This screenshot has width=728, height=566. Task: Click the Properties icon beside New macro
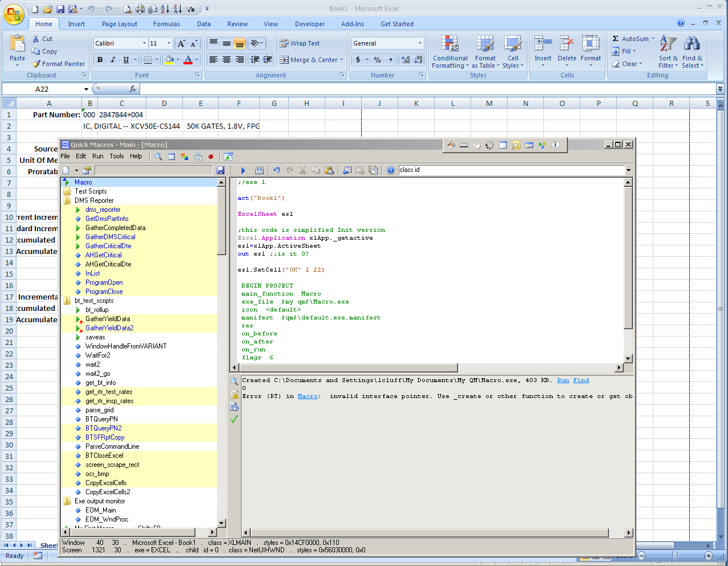(x=87, y=170)
